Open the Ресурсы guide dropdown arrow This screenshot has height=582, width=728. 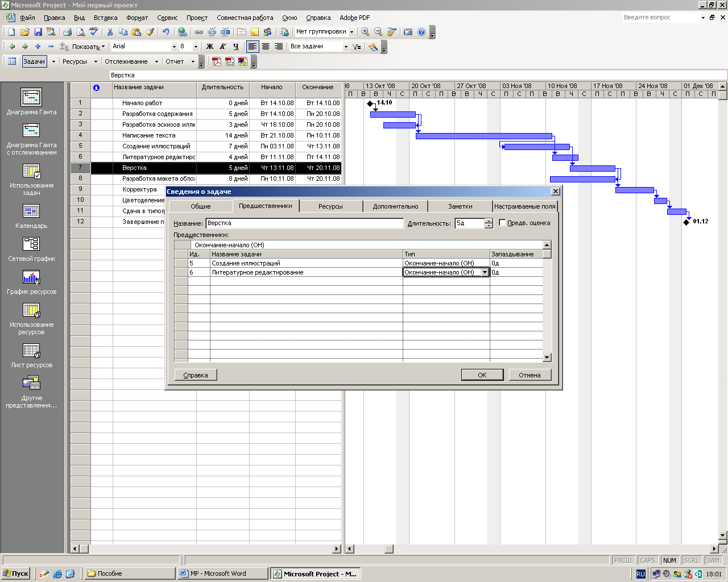click(96, 61)
